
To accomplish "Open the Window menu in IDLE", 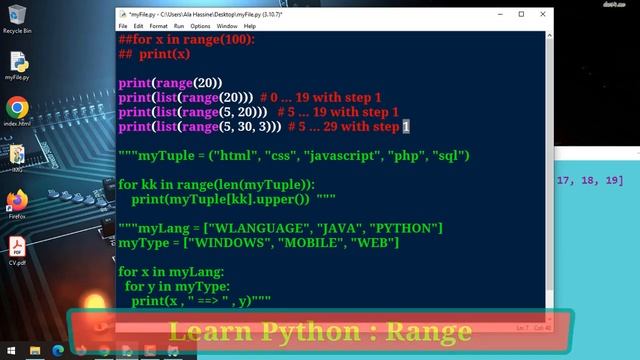I will [227, 26].
